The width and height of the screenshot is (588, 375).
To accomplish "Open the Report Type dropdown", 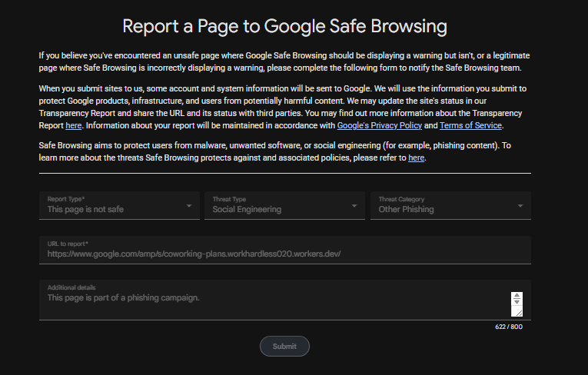I will [x=119, y=205].
